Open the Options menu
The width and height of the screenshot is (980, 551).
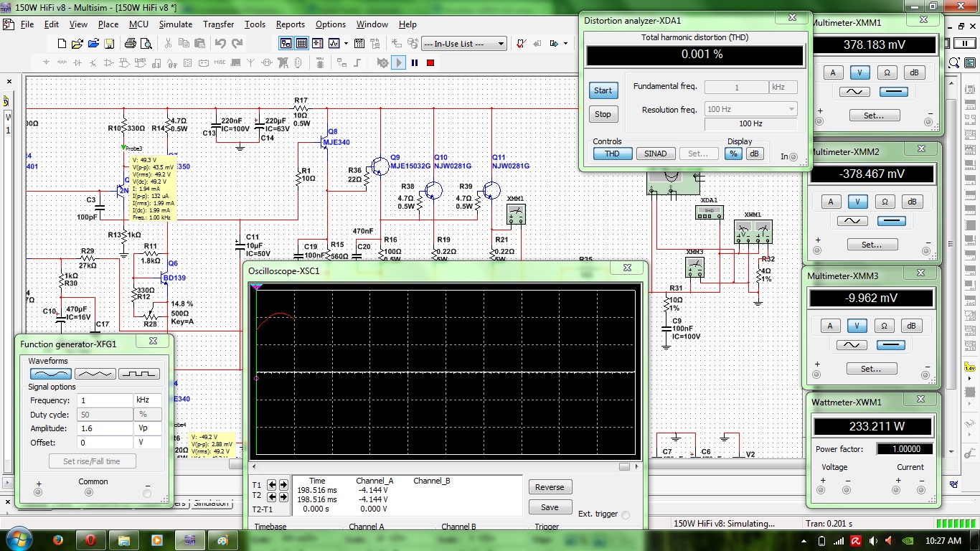tap(331, 24)
